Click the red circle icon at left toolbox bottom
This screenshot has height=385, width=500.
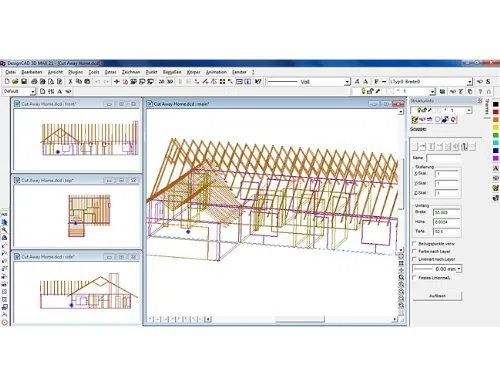(5, 322)
